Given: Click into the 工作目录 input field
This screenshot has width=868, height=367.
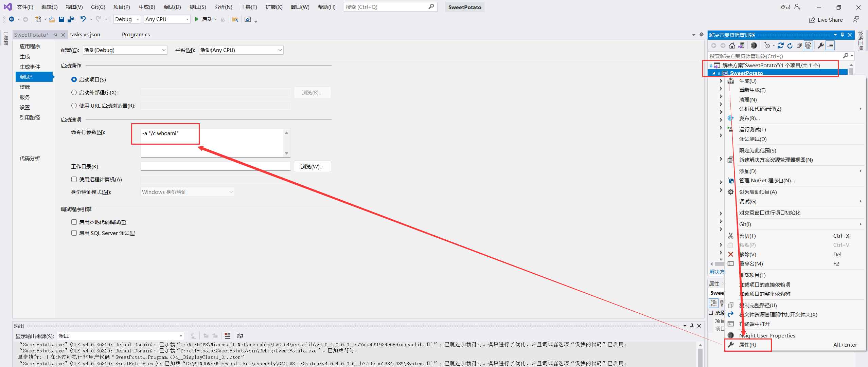Looking at the screenshot, I should [x=215, y=167].
